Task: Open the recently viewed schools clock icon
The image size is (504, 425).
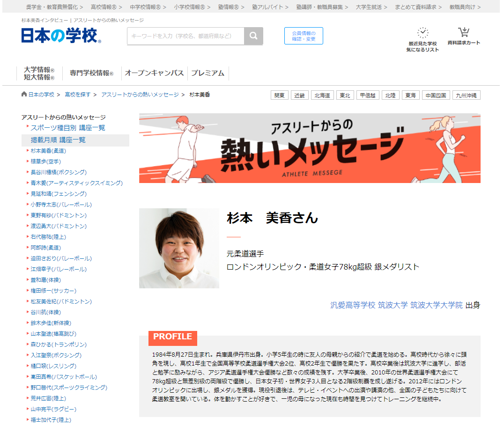Action: pyautogui.click(x=422, y=33)
